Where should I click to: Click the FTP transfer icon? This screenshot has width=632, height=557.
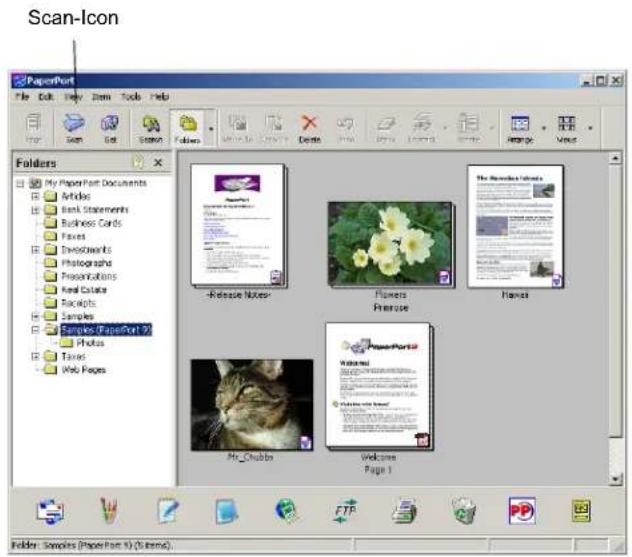tap(345, 511)
